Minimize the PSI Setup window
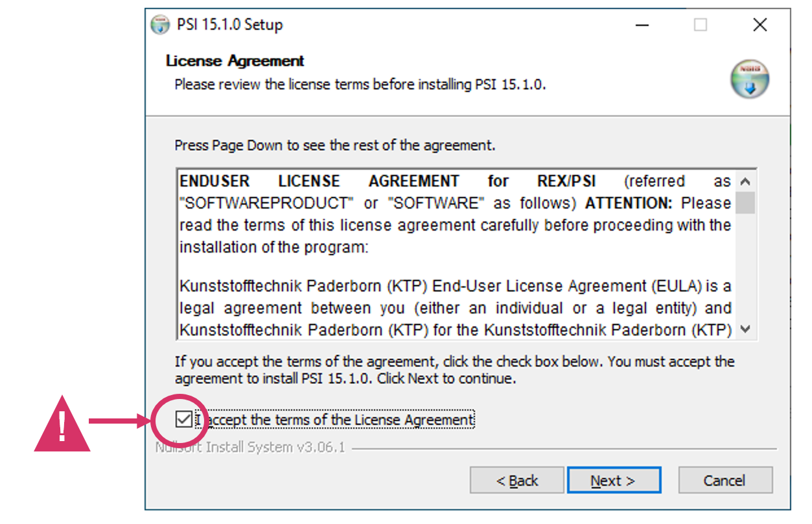Image resolution: width=812 pixels, height=524 pixels. [642, 25]
